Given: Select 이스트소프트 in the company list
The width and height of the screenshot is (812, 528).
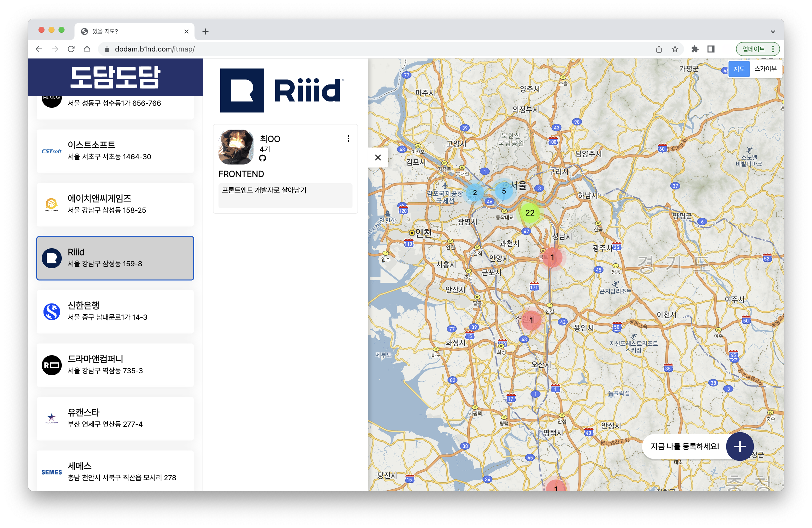Looking at the screenshot, I should [x=115, y=151].
